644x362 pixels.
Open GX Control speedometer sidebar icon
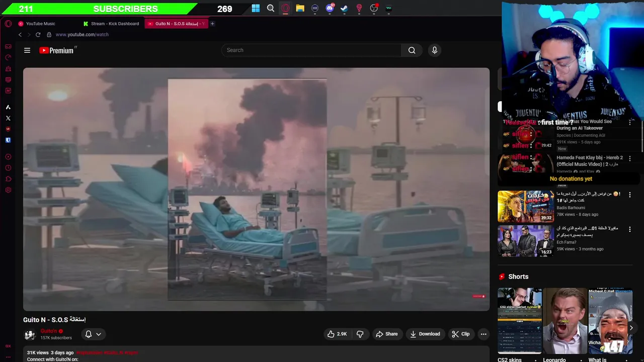click(x=8, y=57)
